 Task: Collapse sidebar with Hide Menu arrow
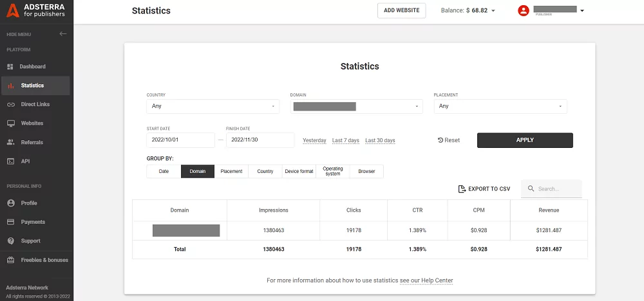point(62,34)
